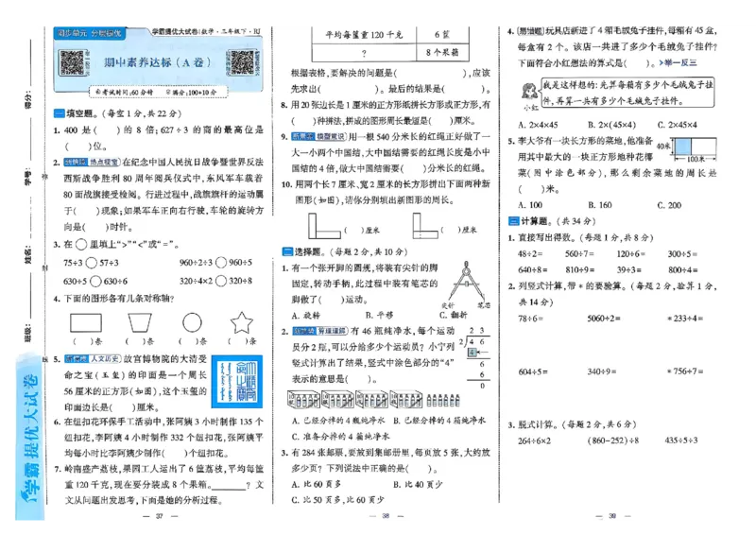Viewport: 756px width, 535px height.
Task: Click the comparison circle between 75÷3 and 57÷3
Action: coord(92,263)
